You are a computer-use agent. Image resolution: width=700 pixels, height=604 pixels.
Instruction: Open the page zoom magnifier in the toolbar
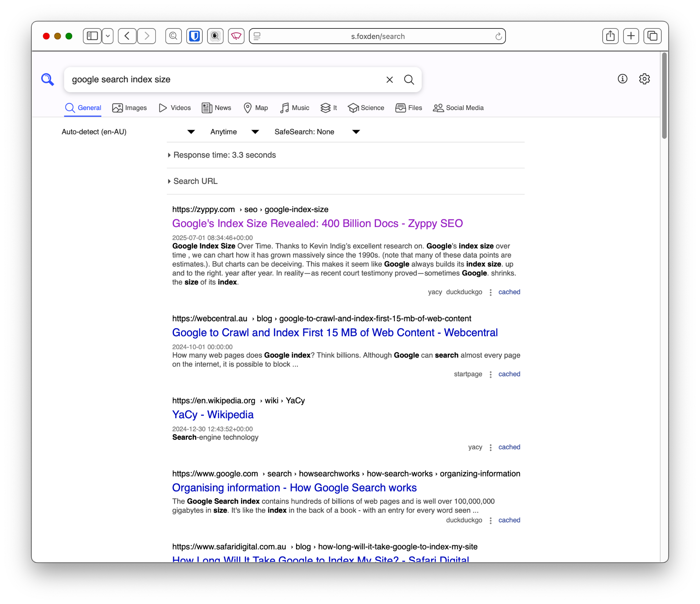173,36
